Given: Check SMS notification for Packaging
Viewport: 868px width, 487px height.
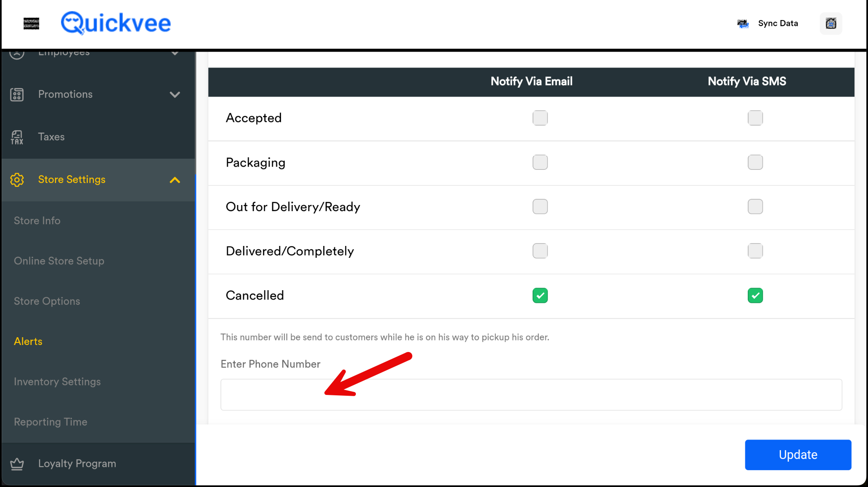Looking at the screenshot, I should (x=755, y=162).
